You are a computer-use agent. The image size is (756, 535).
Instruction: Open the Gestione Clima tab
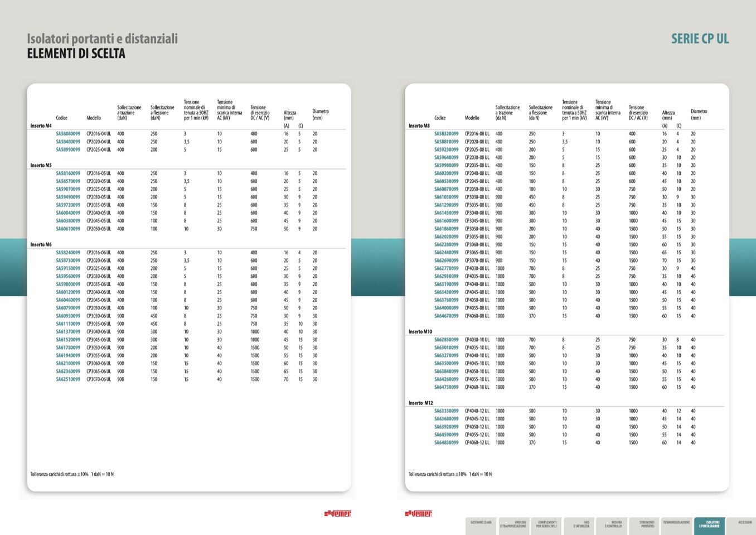click(481, 524)
